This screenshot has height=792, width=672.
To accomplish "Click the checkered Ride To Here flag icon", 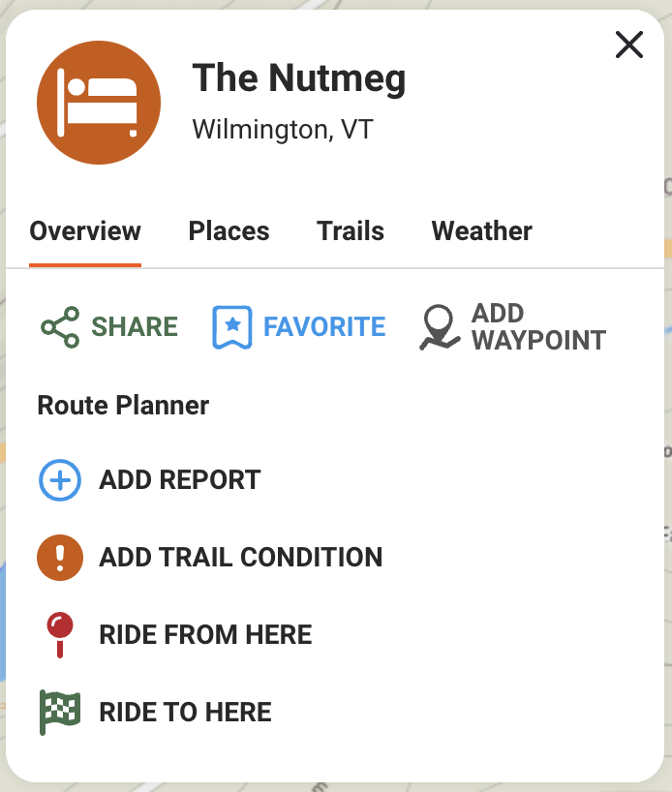I will [x=58, y=712].
